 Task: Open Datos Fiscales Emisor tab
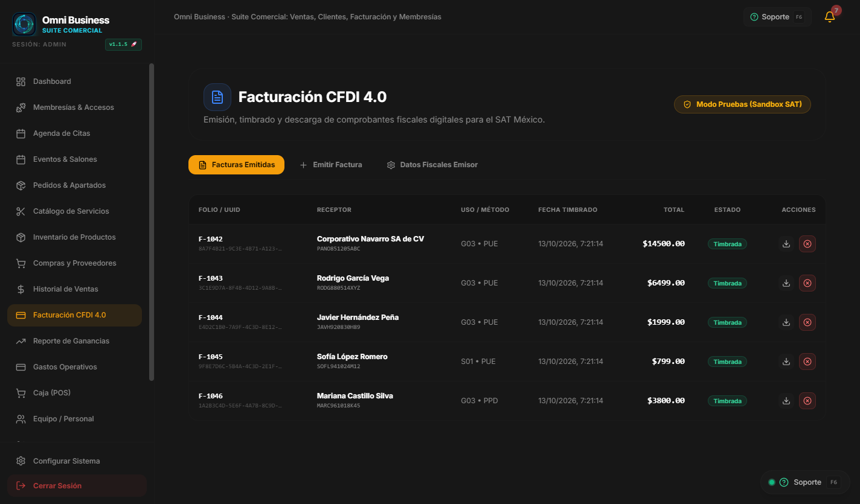pos(432,165)
